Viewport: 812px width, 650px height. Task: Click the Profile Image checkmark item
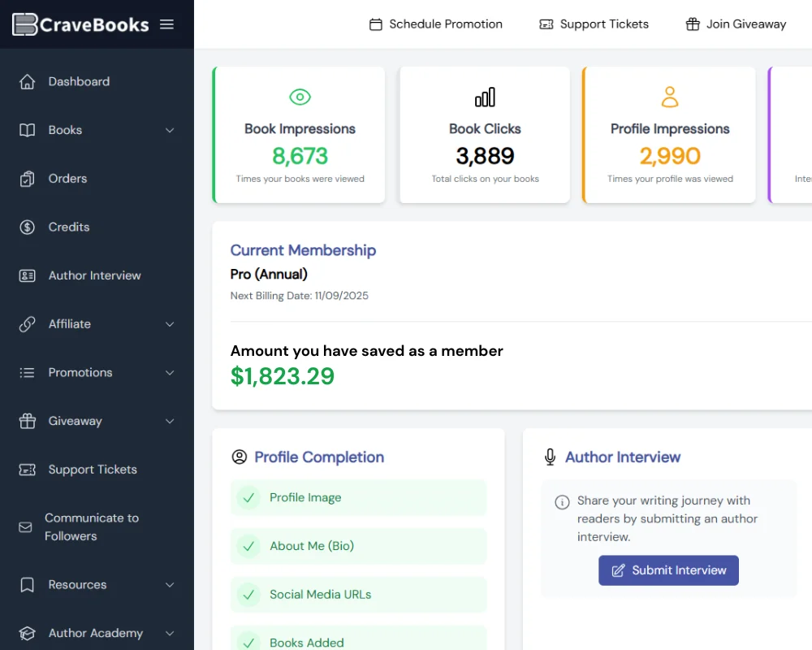(x=249, y=498)
